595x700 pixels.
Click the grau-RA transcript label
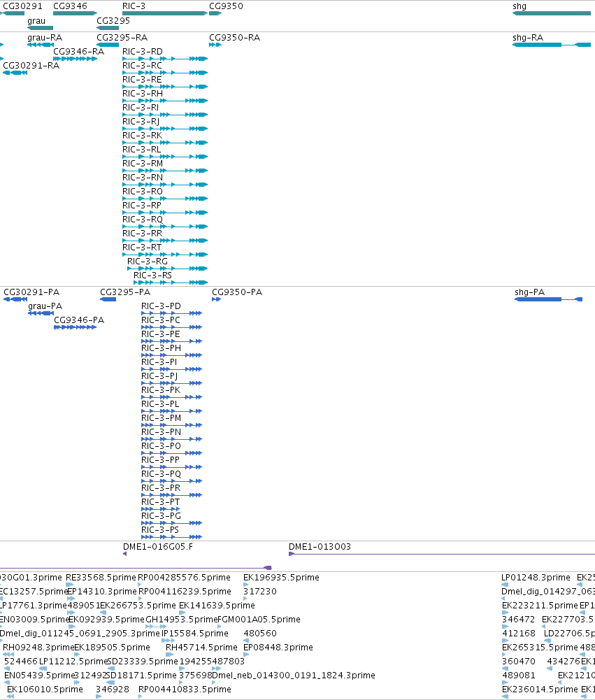coord(45,38)
